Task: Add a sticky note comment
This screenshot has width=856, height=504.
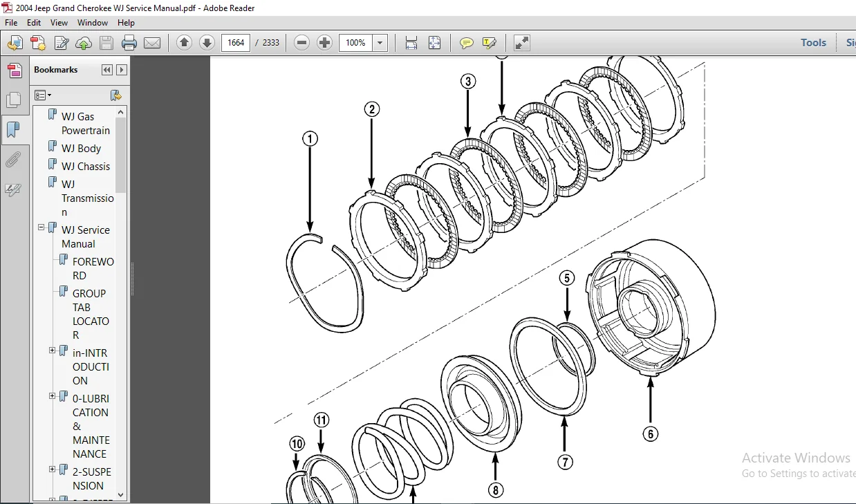Action: tap(467, 43)
